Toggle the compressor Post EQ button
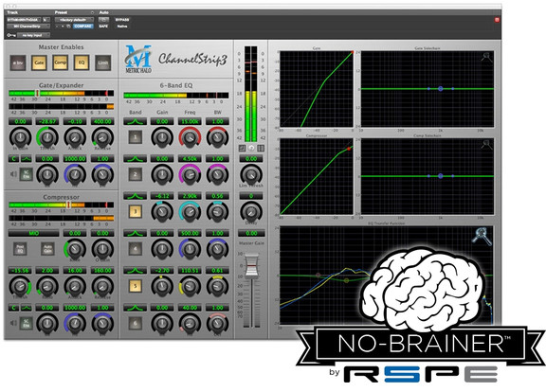546x392 pixels. [x=20, y=249]
